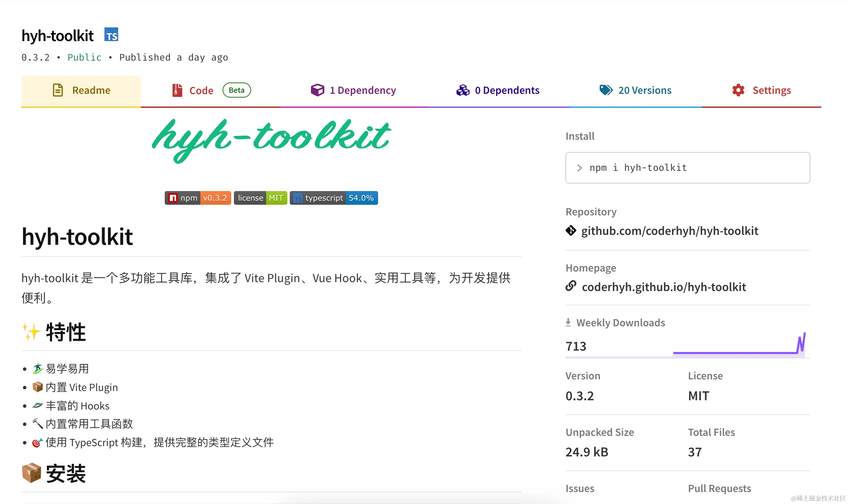Click the Public label under package name

pyautogui.click(x=85, y=57)
